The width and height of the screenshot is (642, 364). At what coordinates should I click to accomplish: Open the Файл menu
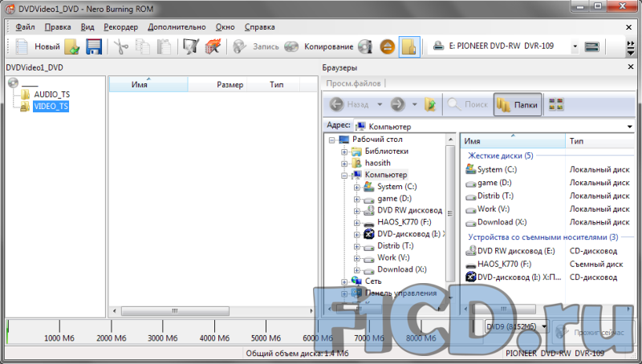click(25, 27)
